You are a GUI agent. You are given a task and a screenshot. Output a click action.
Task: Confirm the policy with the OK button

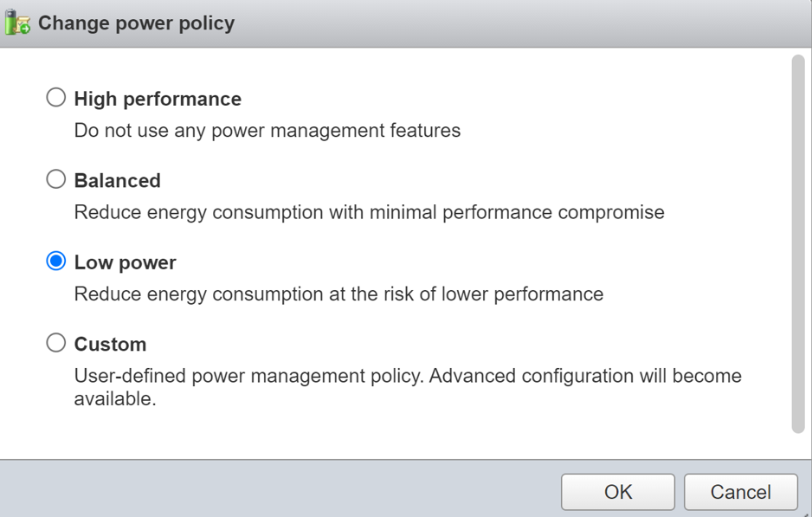coord(618,492)
